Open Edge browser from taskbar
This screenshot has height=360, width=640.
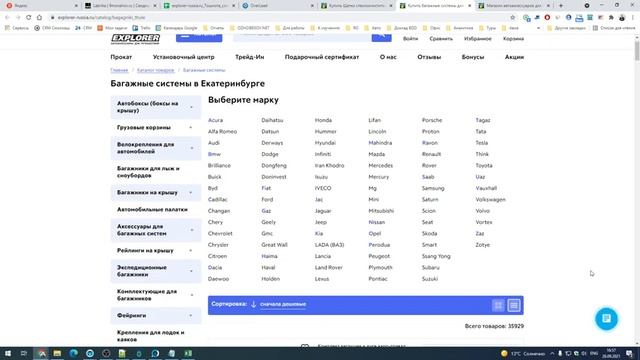(73, 353)
